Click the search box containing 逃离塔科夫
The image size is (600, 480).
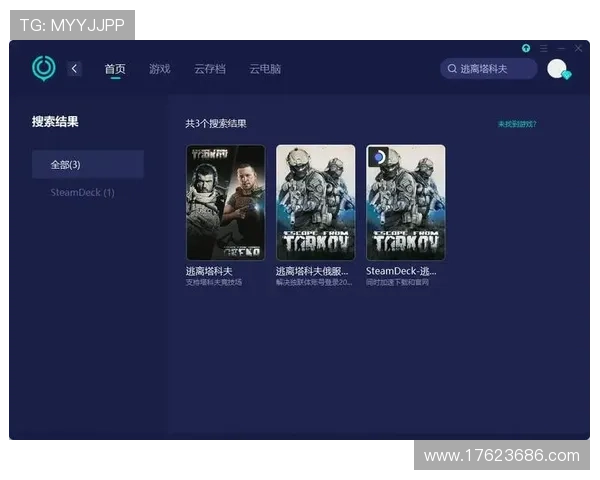(489, 69)
